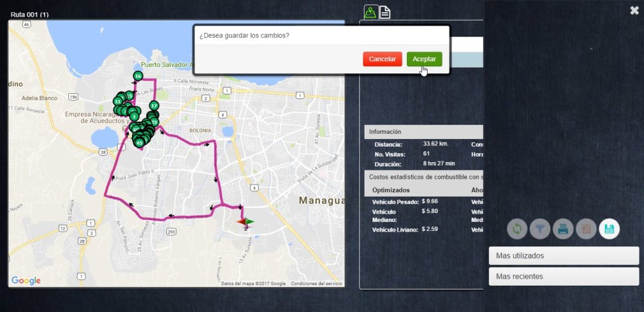Screen dimensions: 644x312
Task: Click the Google logo on the map
Action: click(26, 280)
